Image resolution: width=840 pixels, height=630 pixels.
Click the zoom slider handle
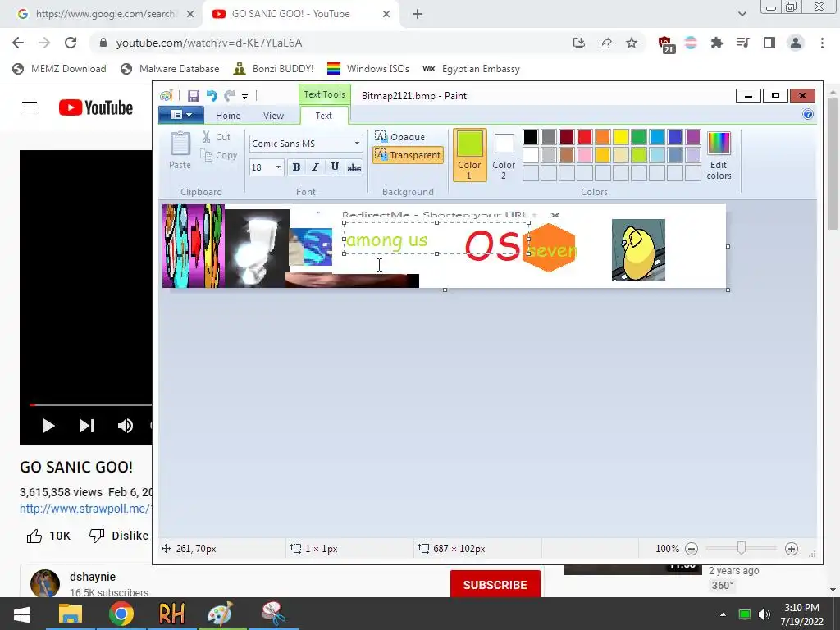(742, 548)
